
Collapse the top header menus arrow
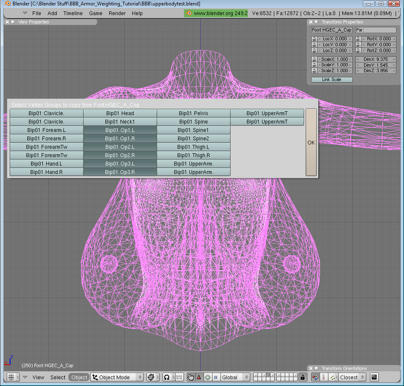[24, 13]
